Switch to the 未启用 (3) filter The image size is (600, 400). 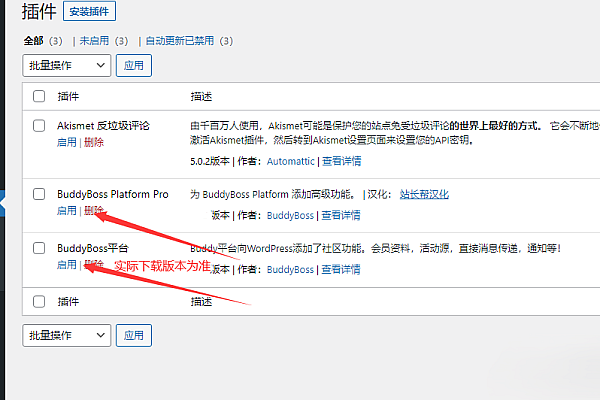(x=104, y=41)
